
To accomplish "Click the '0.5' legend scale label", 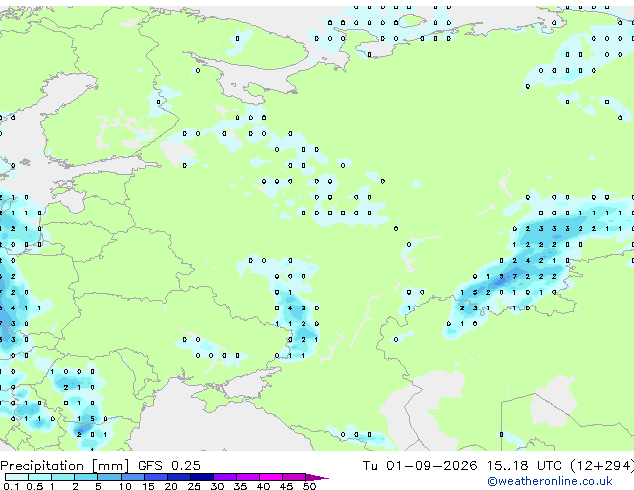I will (34, 486).
